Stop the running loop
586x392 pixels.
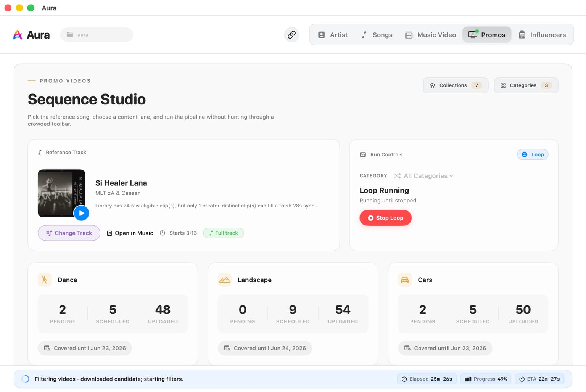pyautogui.click(x=385, y=218)
